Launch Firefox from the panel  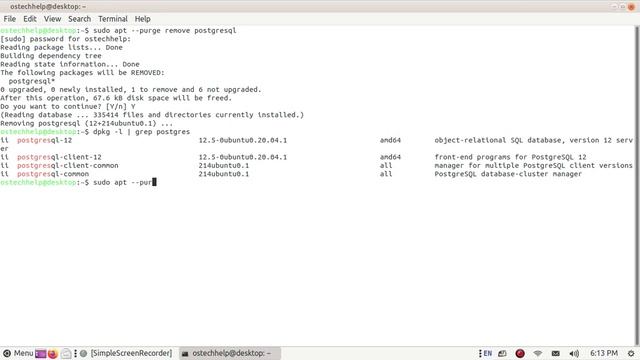pos(53,353)
